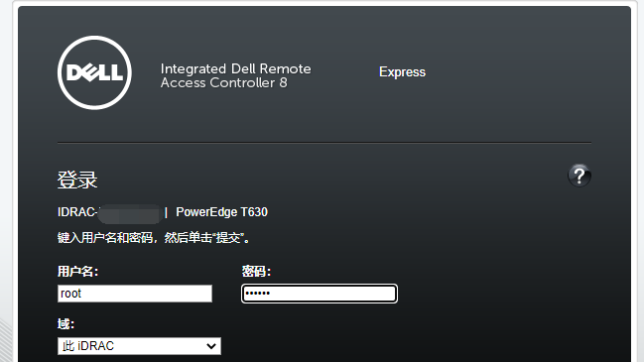Click the 密码 label above password box
The image size is (644, 362).
click(256, 272)
